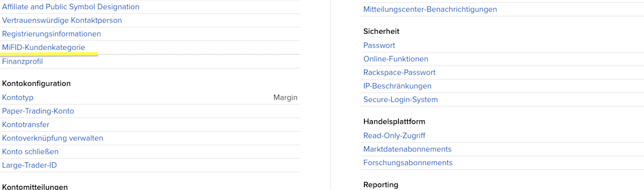Open Vertrauenswürdige Kontaktperson settings
Screen dimensions: 644x190
pos(62,20)
